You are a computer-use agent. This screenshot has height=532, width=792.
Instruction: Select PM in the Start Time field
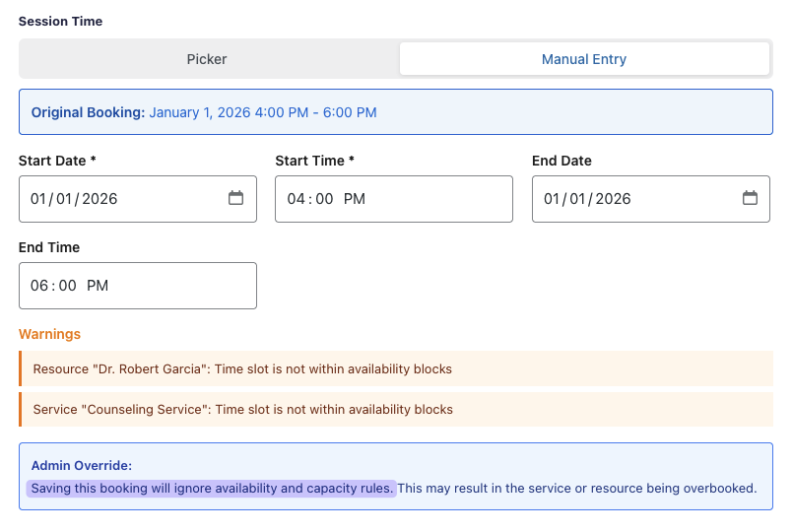point(354,199)
